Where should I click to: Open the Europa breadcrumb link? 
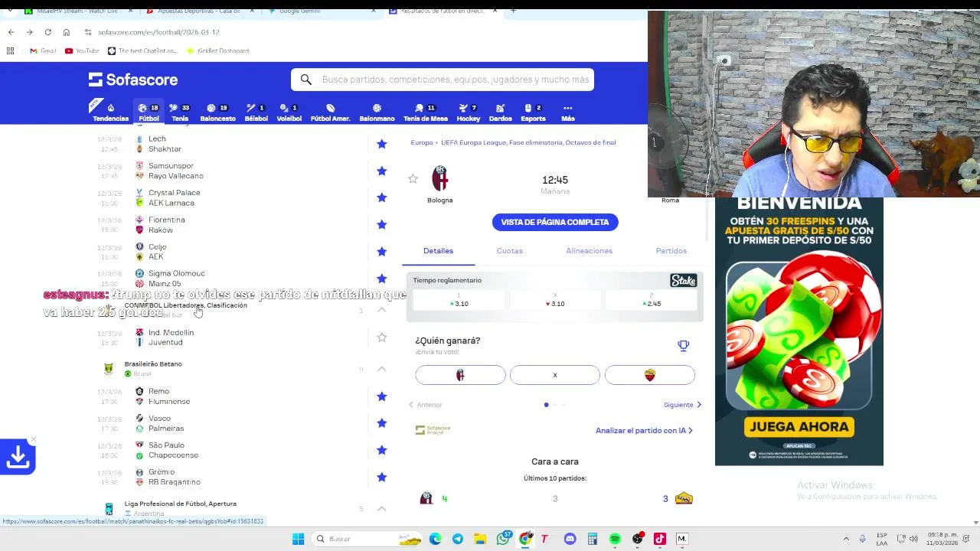422,142
